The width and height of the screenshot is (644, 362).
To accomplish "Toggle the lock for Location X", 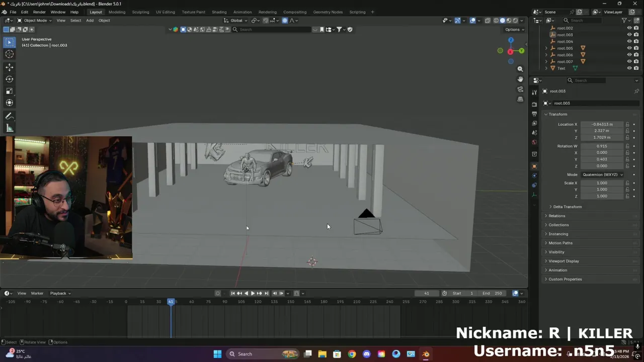I will pyautogui.click(x=627, y=124).
